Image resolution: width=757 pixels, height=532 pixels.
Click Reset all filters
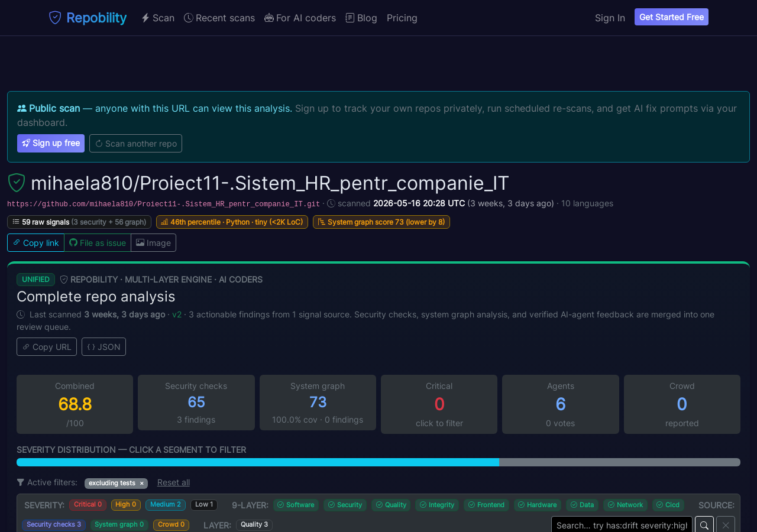pos(173,482)
